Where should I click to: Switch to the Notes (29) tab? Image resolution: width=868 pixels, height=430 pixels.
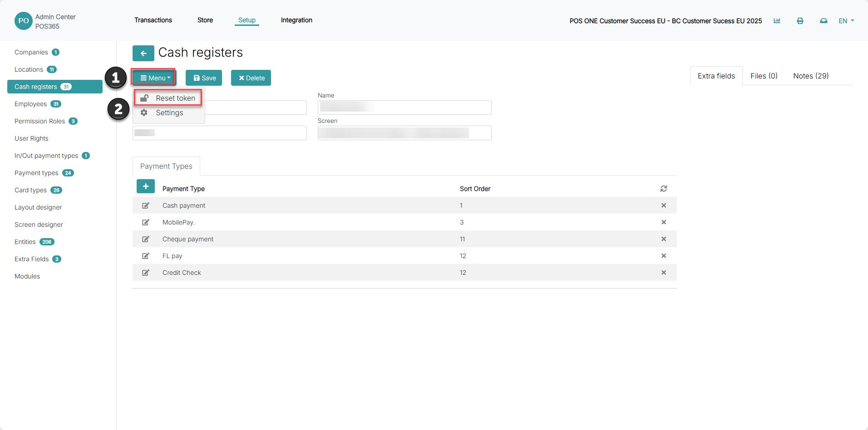click(811, 76)
